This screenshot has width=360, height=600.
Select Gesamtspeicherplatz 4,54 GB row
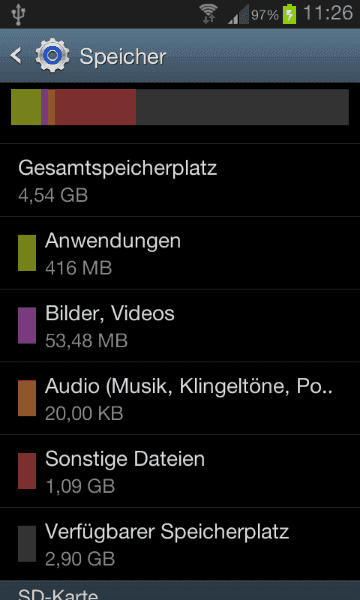[180, 180]
